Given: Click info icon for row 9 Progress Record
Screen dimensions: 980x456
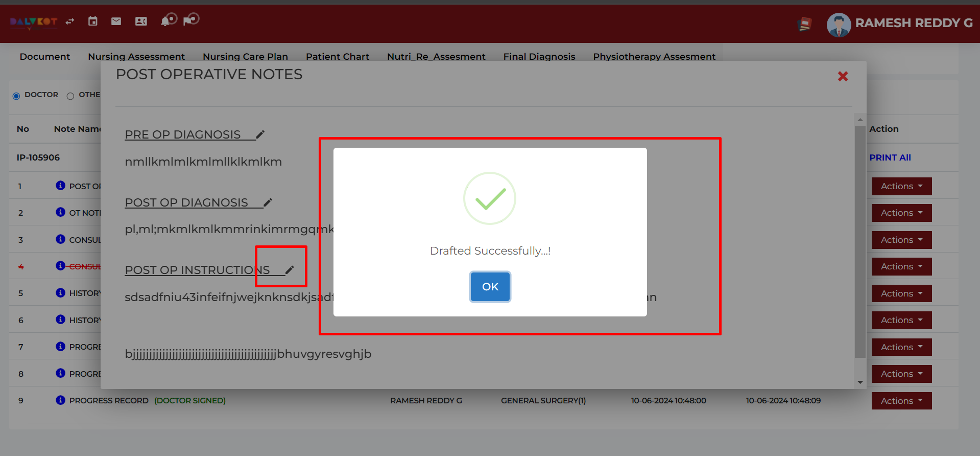Looking at the screenshot, I should [x=60, y=400].
